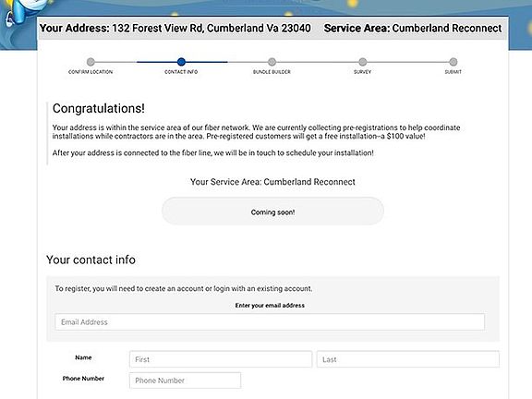Click the Service Area: Cumberland Reconnect header

413,28
